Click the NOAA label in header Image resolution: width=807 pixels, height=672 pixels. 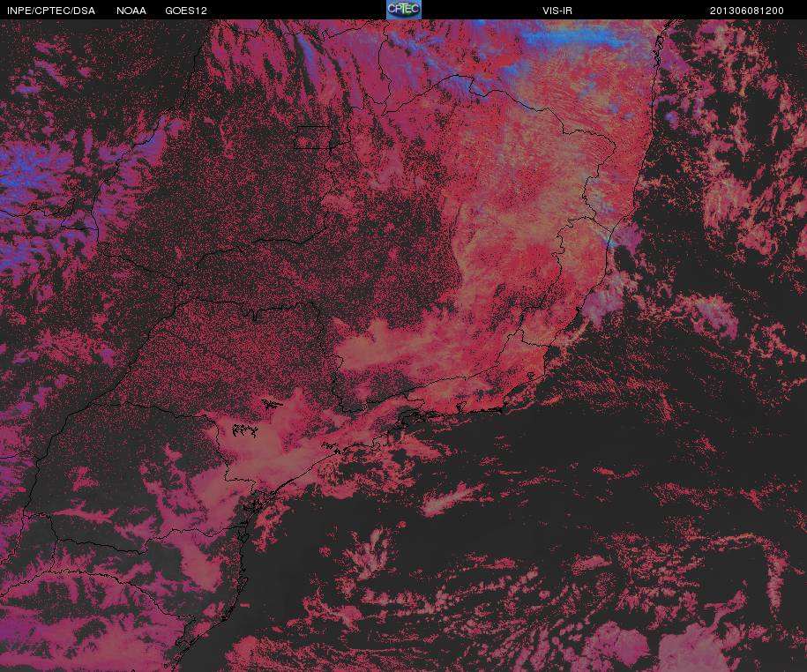[x=131, y=11]
